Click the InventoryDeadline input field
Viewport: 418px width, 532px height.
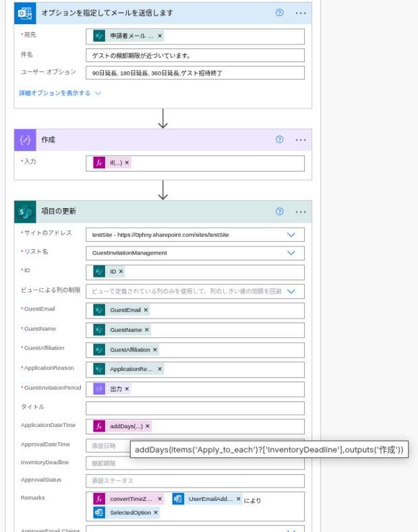195,463
